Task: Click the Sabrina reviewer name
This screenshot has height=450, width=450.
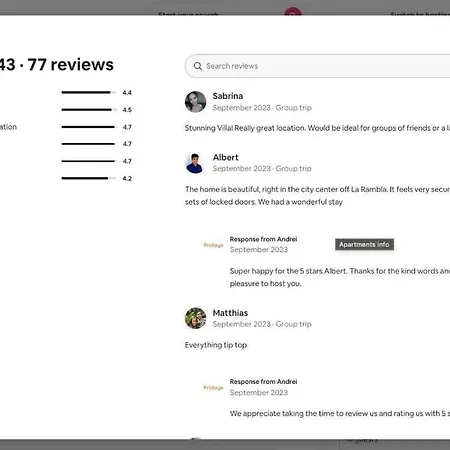Action: [228, 96]
